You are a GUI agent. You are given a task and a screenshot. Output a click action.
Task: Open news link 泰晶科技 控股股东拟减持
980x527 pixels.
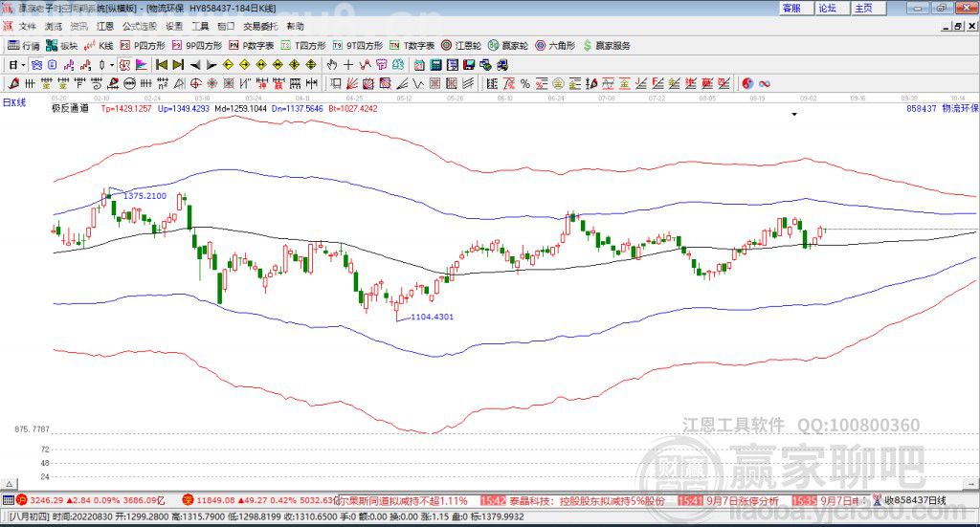click(x=588, y=501)
